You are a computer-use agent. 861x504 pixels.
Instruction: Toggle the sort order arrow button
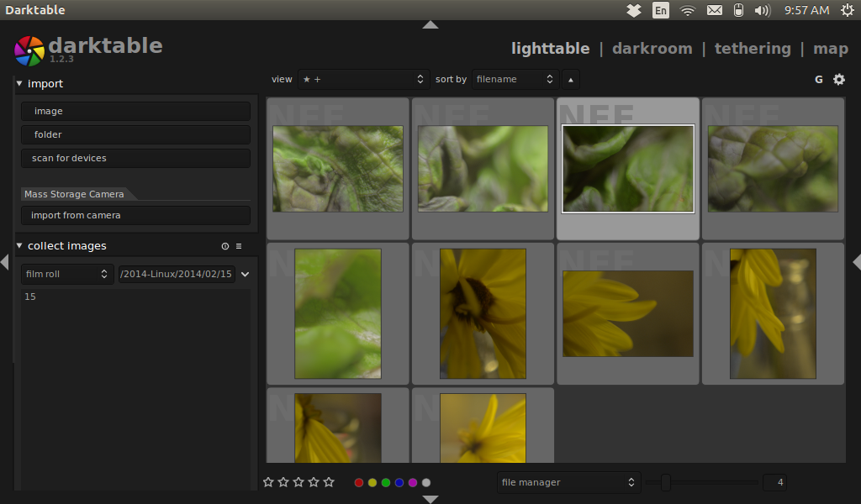(x=571, y=80)
